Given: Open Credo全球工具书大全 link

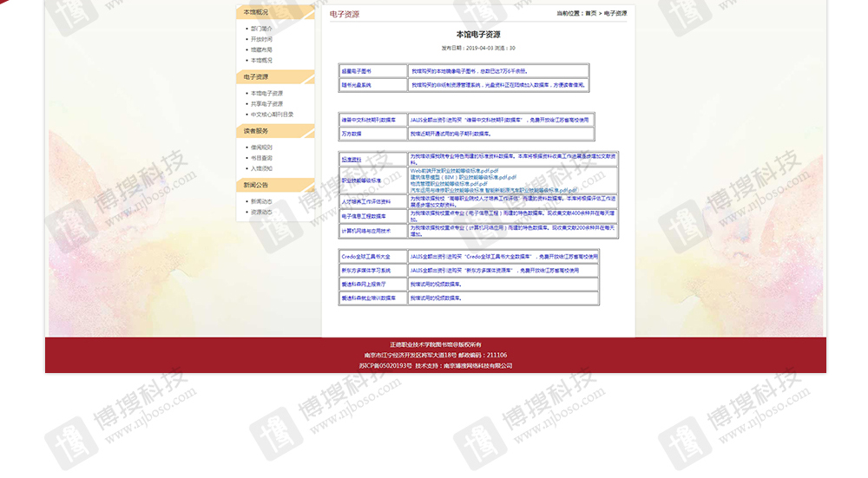Looking at the screenshot, I should click(x=365, y=257).
